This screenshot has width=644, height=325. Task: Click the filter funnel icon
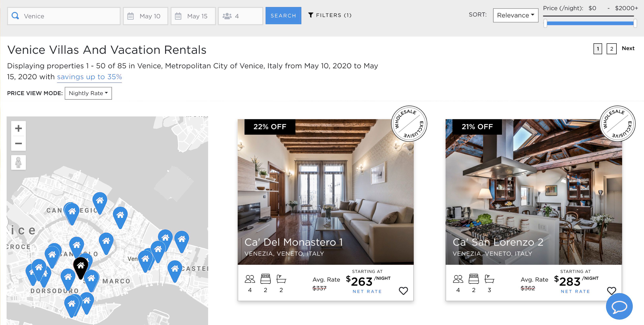point(310,15)
